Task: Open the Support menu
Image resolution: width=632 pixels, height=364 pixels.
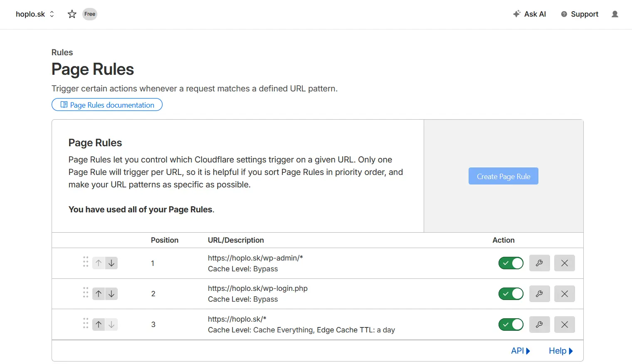Action: 579,14
